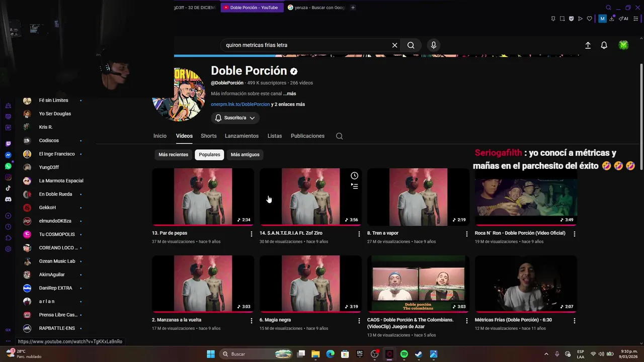644x362 pixels.
Task: Sort videos by Más recientes
Action: click(173, 155)
